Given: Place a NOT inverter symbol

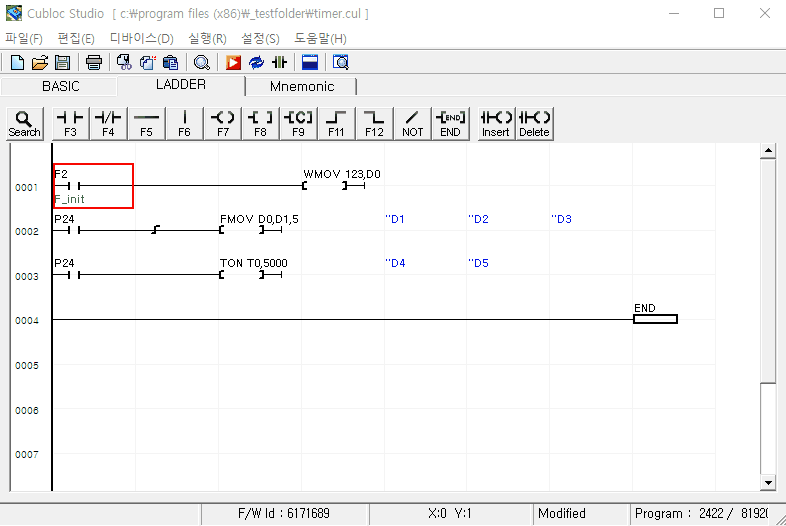Looking at the screenshot, I should [412, 123].
